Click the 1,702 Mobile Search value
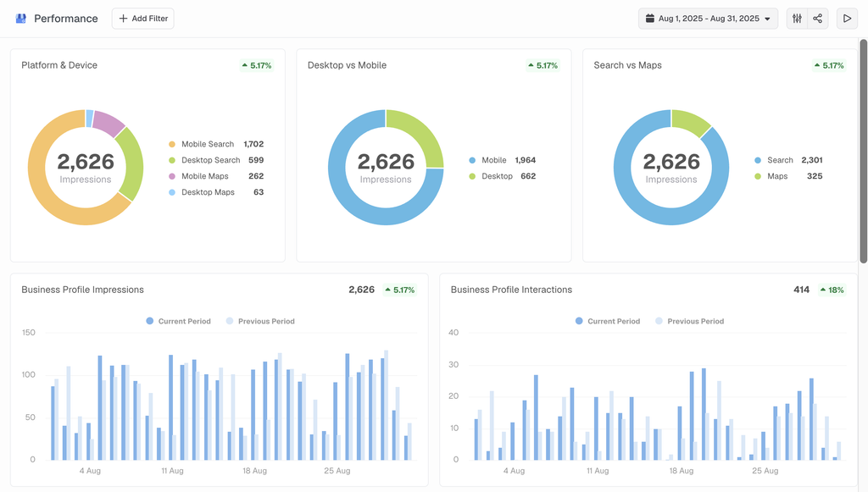The height and width of the screenshot is (492, 868). point(253,144)
